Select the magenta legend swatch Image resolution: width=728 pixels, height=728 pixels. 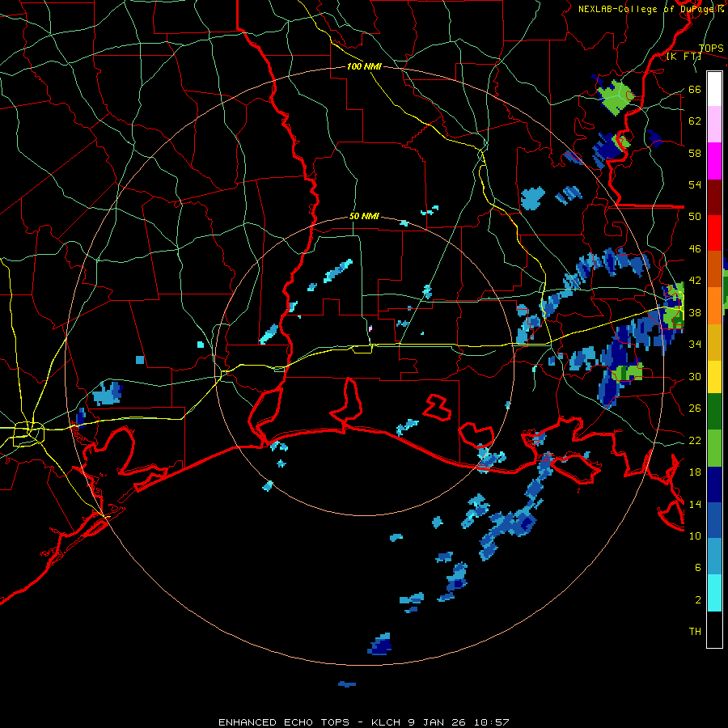(714, 161)
